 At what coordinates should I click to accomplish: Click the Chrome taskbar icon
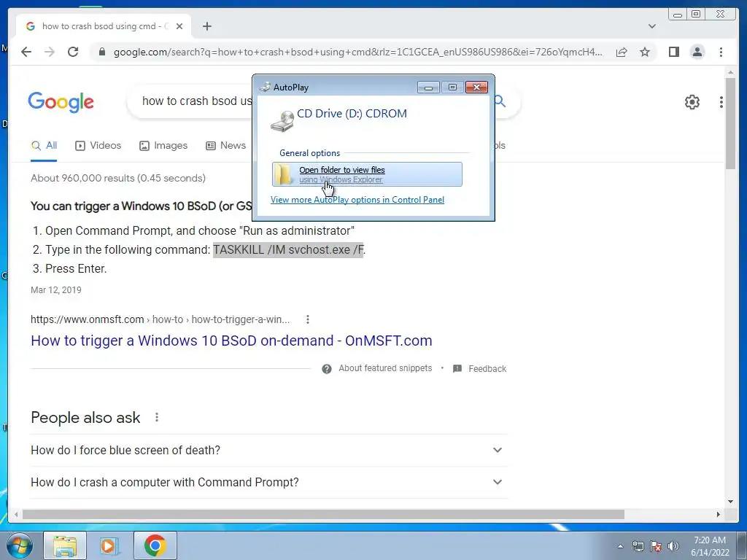[155, 545]
